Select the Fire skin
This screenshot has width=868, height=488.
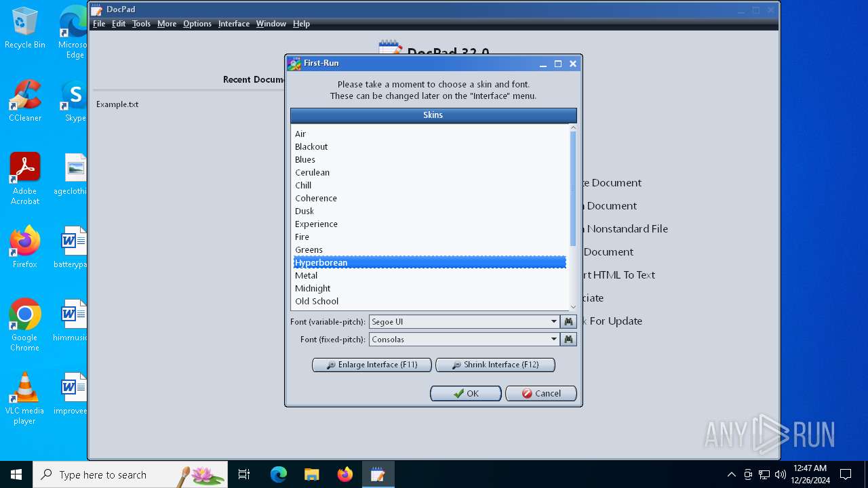[430, 237]
